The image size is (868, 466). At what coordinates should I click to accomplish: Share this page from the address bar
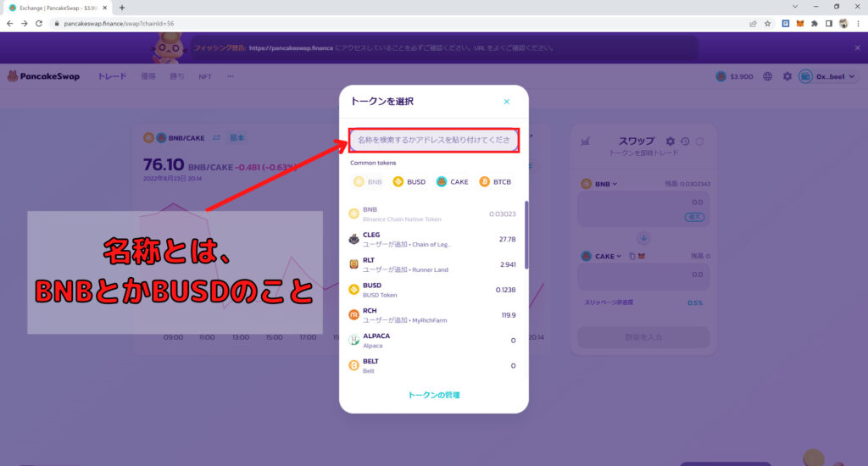tap(753, 24)
